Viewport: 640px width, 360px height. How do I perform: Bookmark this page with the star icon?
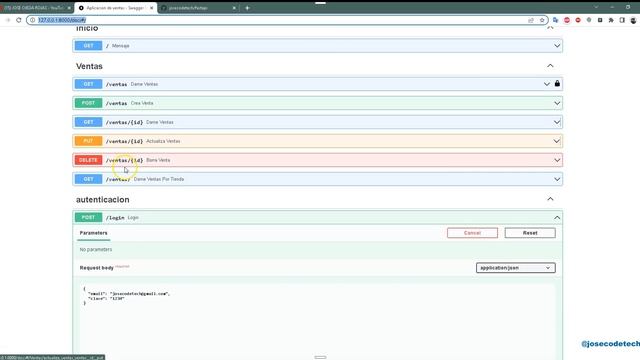click(x=542, y=20)
